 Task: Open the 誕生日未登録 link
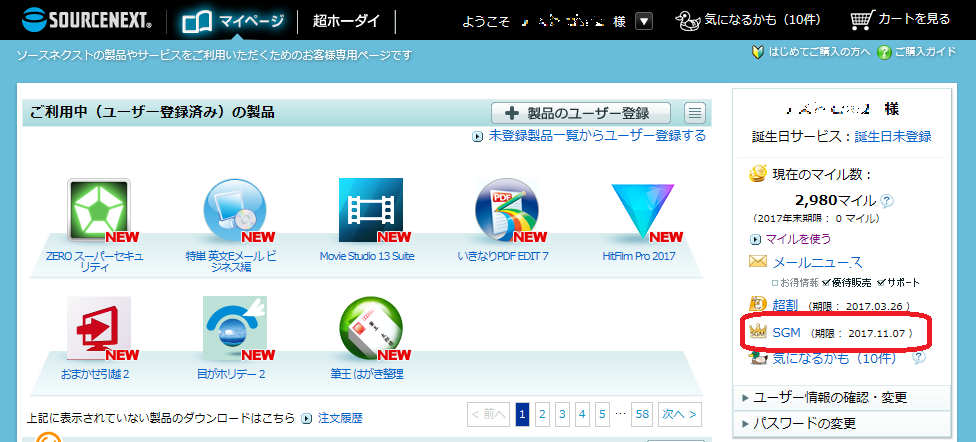[893, 137]
